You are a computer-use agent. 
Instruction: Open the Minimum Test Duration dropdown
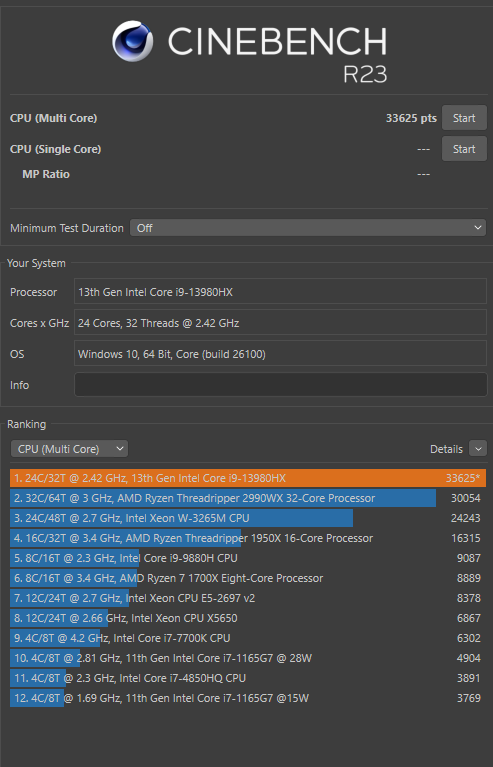(308, 228)
